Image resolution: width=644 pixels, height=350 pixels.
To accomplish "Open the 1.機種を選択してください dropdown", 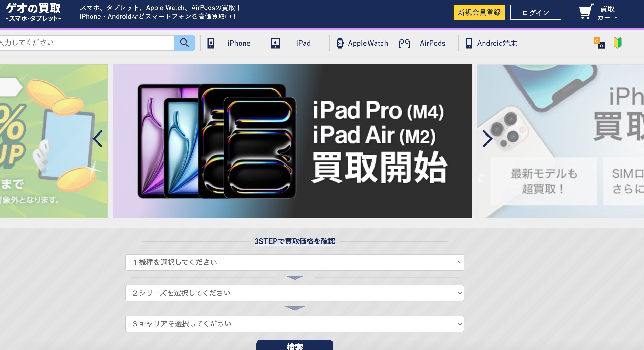I will pos(295,262).
